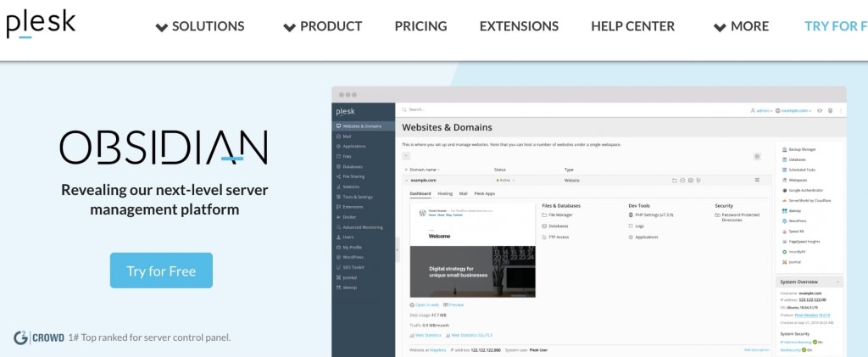
Task: Click the File Manager link
Action: pyautogui.click(x=557, y=215)
